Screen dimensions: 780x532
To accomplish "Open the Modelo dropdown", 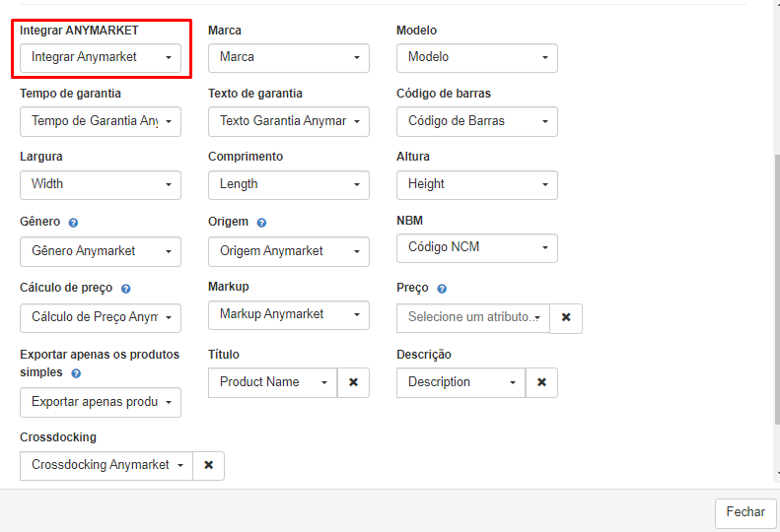I will click(477, 58).
